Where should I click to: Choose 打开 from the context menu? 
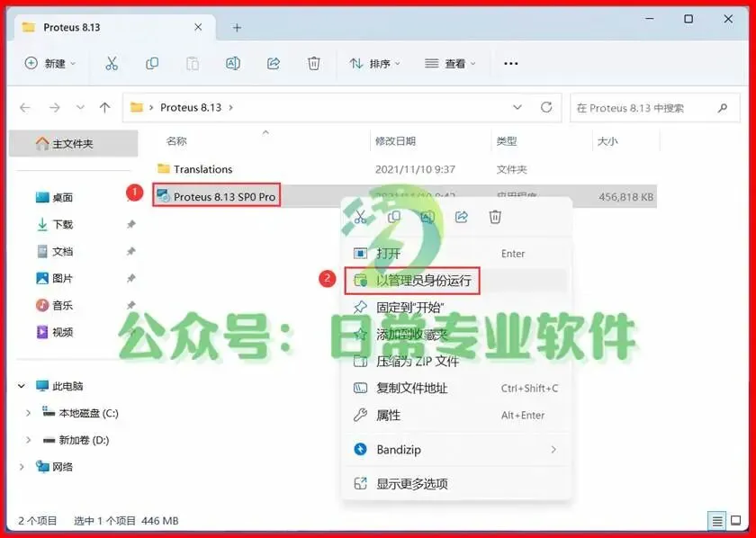pos(456,254)
